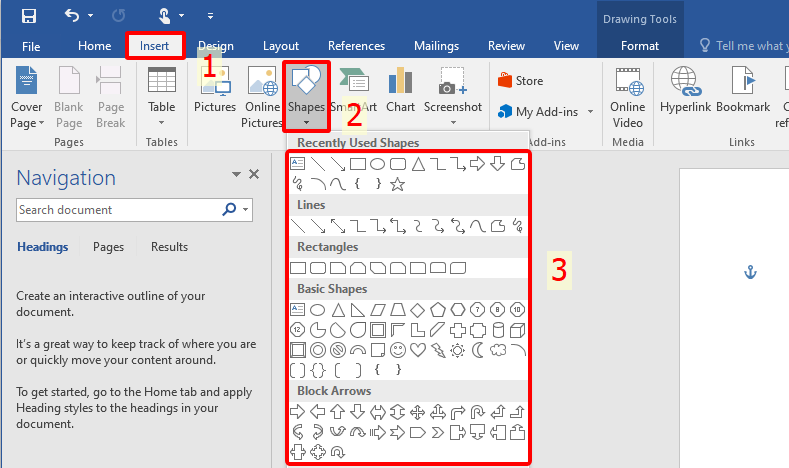Pick the heart shape from Basic Shapes
This screenshot has width=789, height=468.
click(x=418, y=350)
